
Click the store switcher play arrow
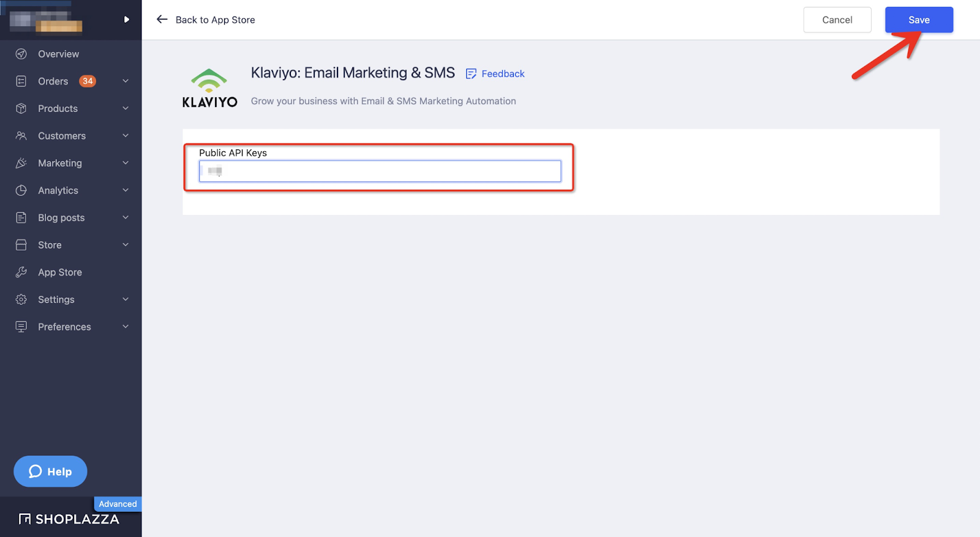[x=126, y=20]
